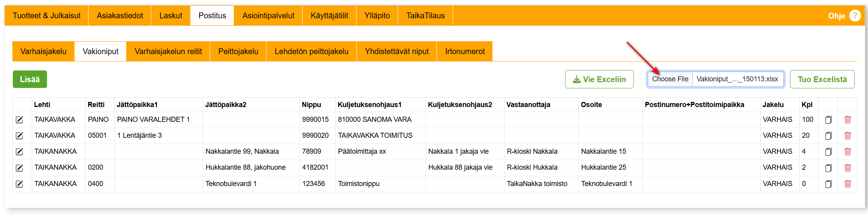Delete the TaikaNakka toimisto row
The width and height of the screenshot is (868, 216).
[848, 184]
